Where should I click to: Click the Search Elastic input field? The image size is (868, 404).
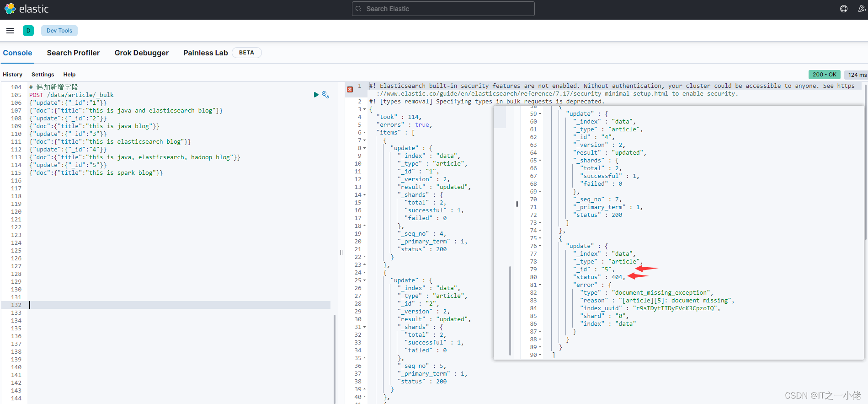point(443,9)
